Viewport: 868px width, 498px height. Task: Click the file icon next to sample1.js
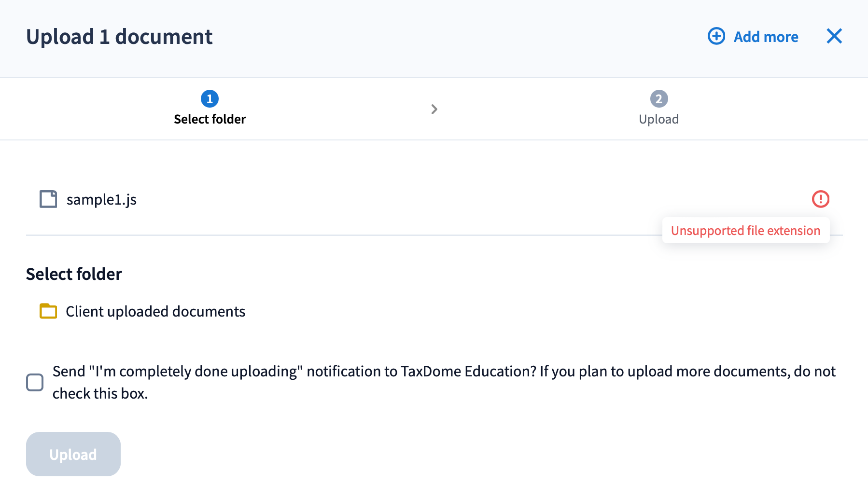[x=48, y=199]
